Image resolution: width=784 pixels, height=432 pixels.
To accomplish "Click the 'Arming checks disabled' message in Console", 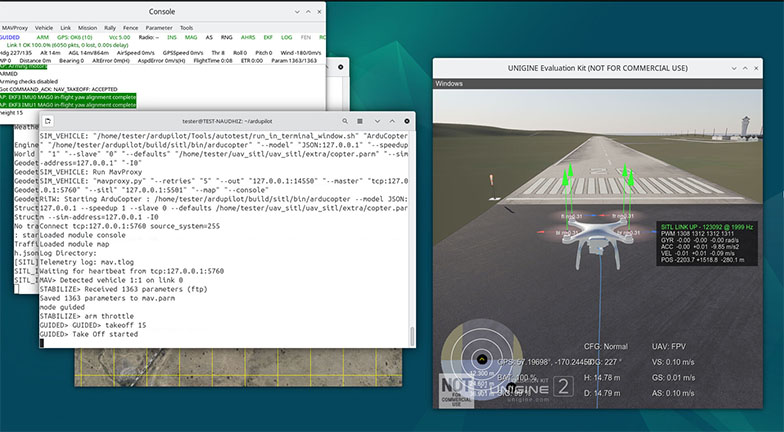I will click(28, 82).
